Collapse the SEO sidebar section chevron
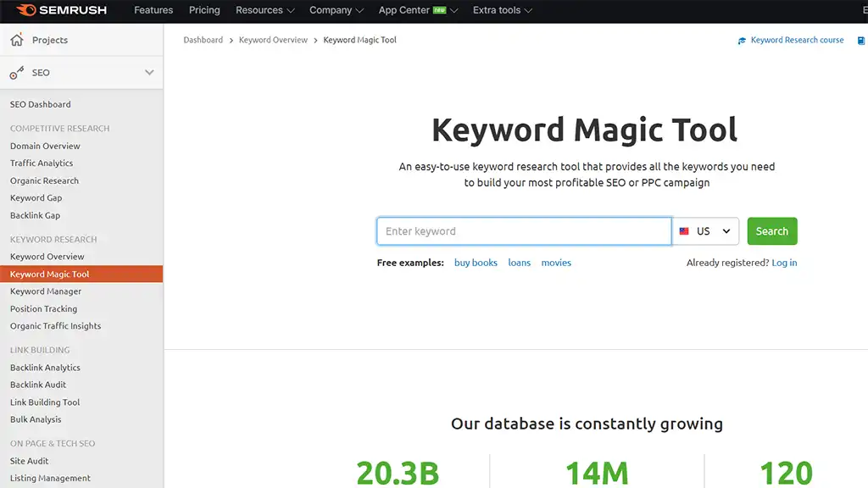 coord(149,73)
